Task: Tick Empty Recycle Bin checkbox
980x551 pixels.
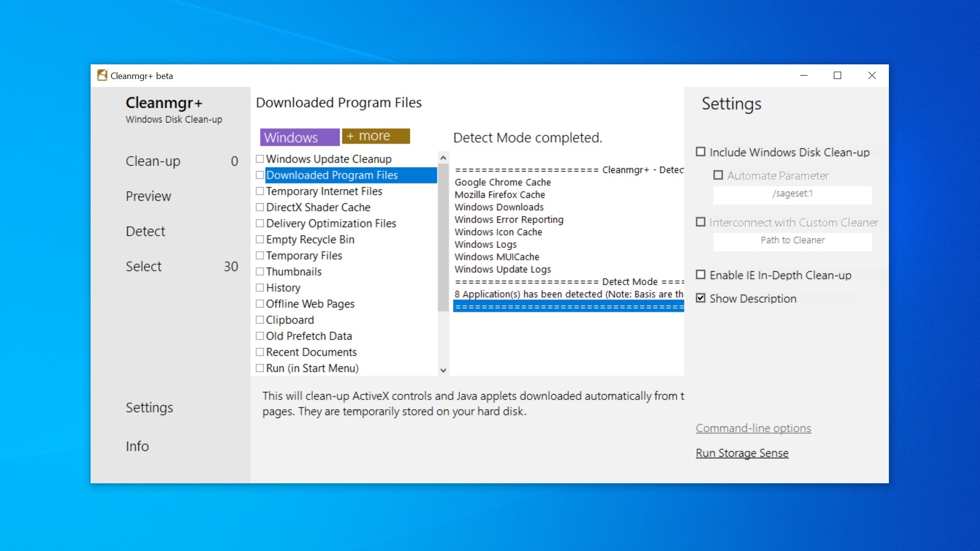Action: [260, 239]
